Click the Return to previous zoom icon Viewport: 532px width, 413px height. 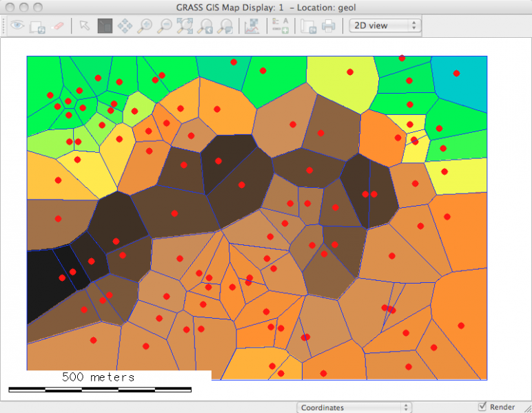205,25
